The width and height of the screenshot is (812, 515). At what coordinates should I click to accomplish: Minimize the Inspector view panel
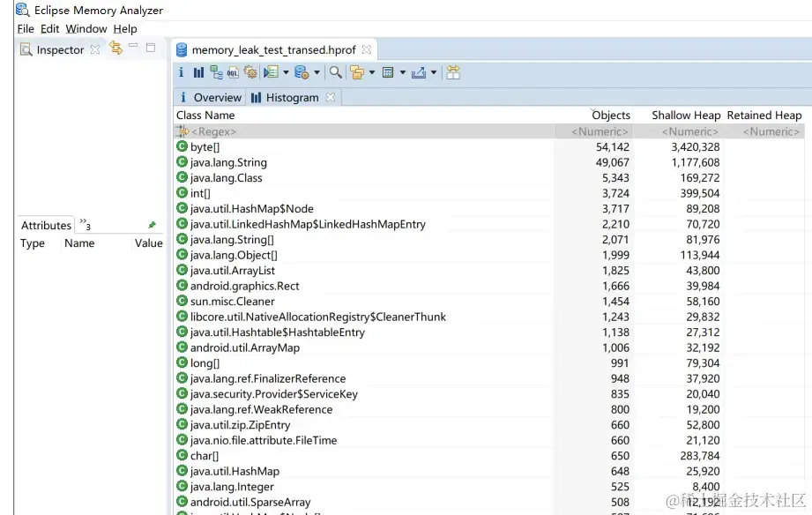pyautogui.click(x=133, y=46)
